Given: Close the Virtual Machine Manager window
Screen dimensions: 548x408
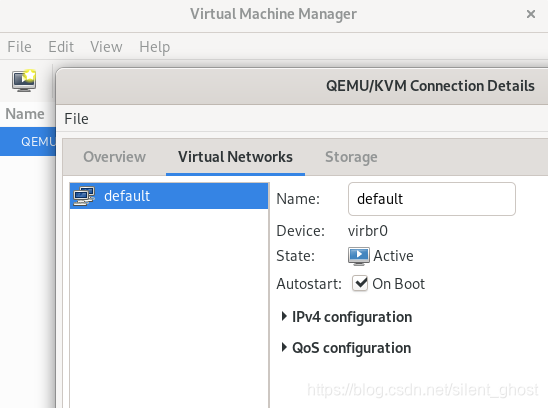Looking at the screenshot, I should coord(531,14).
